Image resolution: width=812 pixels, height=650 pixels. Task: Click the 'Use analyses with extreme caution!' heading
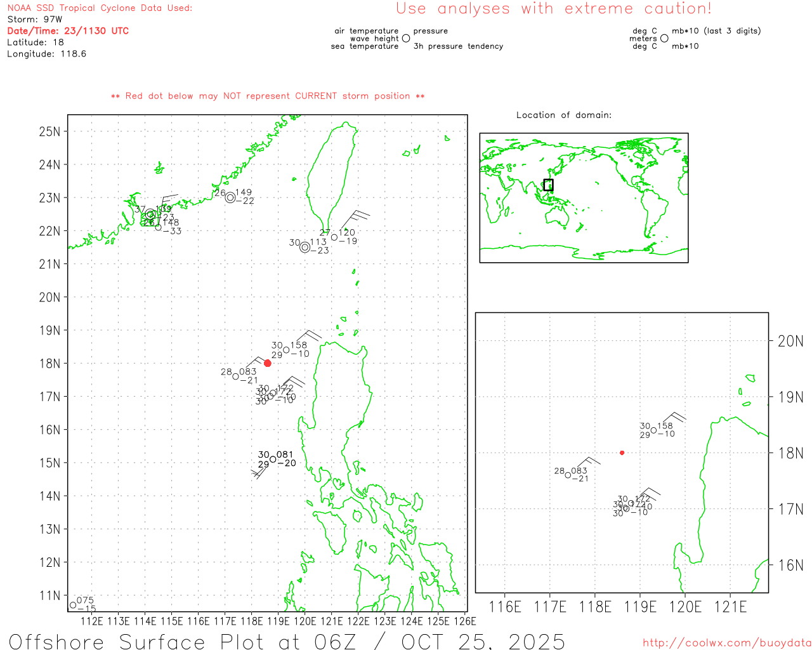pyautogui.click(x=553, y=9)
